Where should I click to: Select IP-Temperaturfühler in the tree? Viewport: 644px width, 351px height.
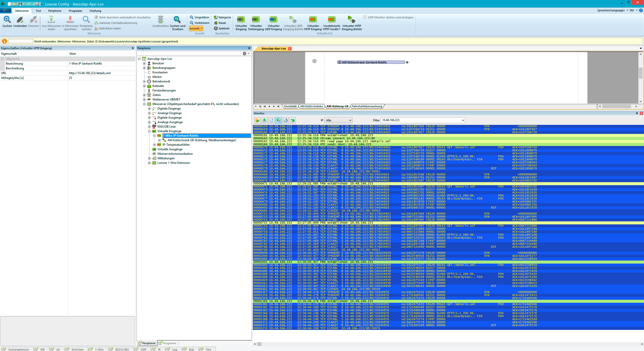176,145
